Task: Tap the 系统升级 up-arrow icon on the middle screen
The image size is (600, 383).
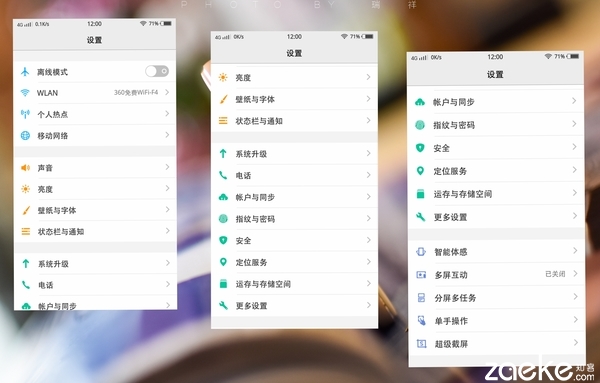Action: tap(223, 154)
